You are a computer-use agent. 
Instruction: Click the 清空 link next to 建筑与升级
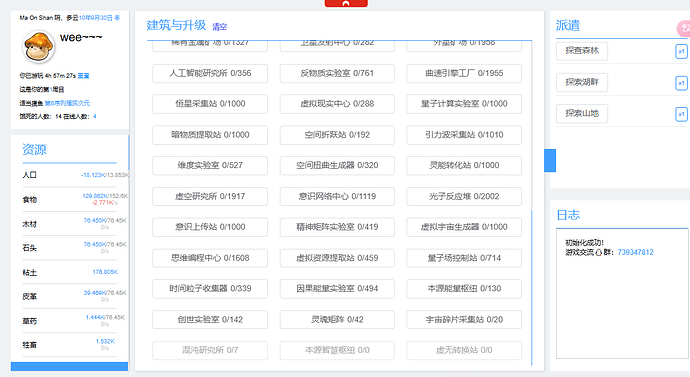[x=220, y=27]
